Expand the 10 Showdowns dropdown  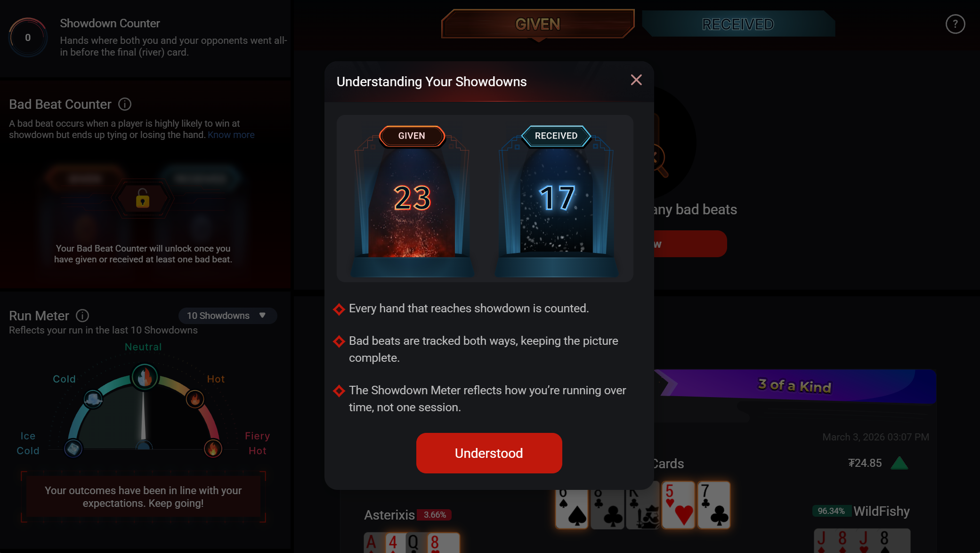pyautogui.click(x=227, y=316)
